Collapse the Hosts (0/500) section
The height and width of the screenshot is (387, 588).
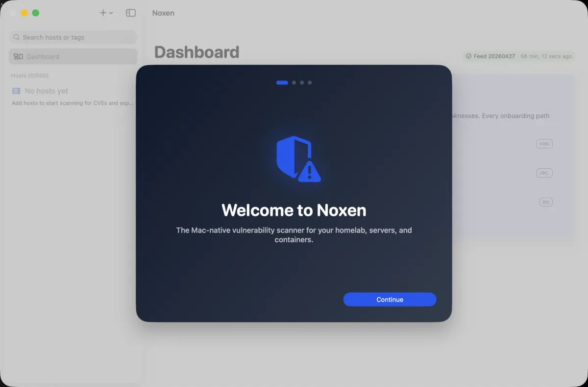point(28,75)
